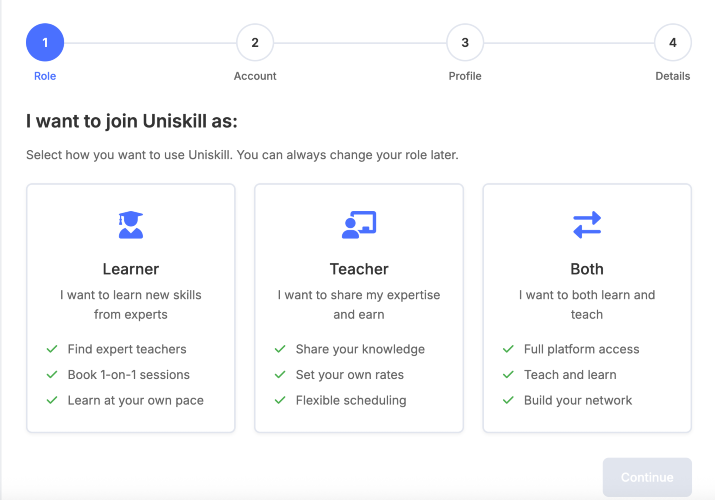Image resolution: width=715 pixels, height=500 pixels.
Task: Go to step 1 Role circle
Action: point(45,42)
